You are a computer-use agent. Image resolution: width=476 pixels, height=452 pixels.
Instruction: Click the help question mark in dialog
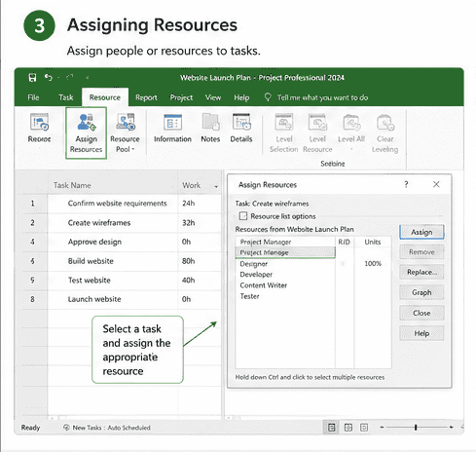(x=406, y=184)
